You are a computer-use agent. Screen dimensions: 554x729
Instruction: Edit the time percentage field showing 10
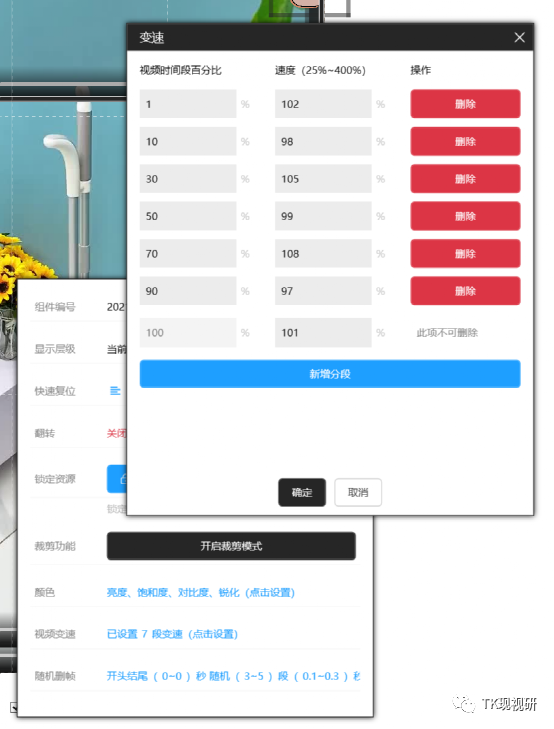tap(188, 141)
